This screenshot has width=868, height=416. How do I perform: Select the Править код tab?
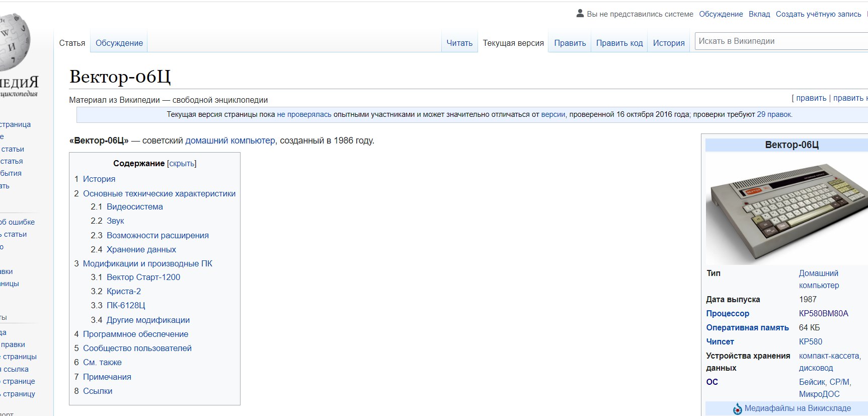coord(619,43)
